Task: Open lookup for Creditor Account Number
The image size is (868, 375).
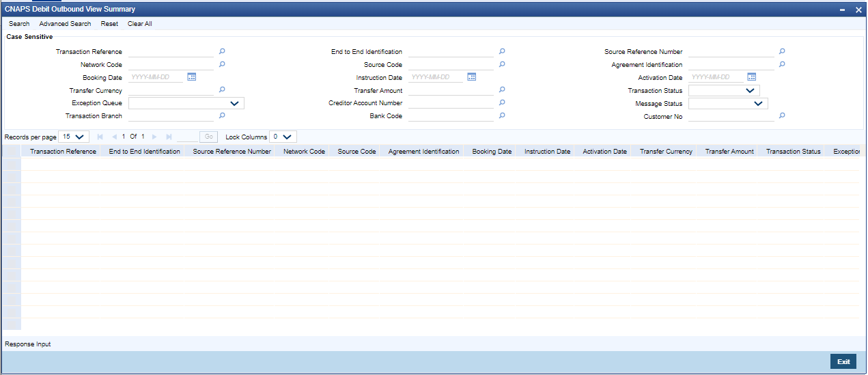Action: coord(502,102)
